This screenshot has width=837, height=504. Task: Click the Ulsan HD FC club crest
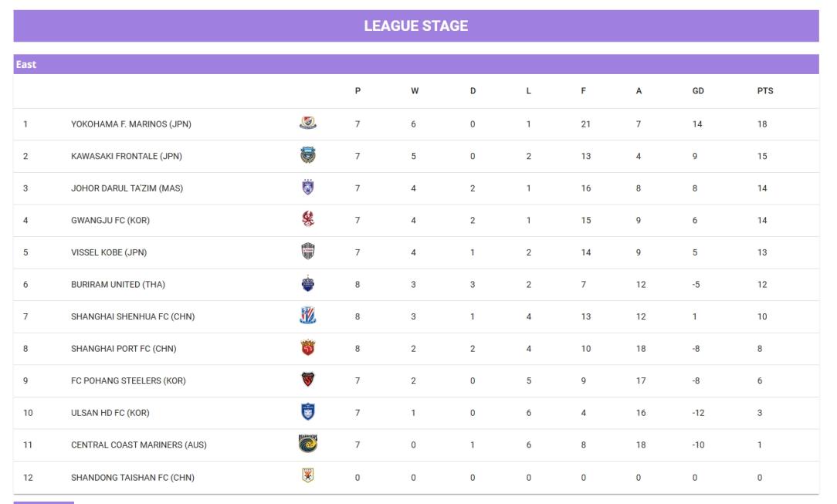tap(307, 412)
